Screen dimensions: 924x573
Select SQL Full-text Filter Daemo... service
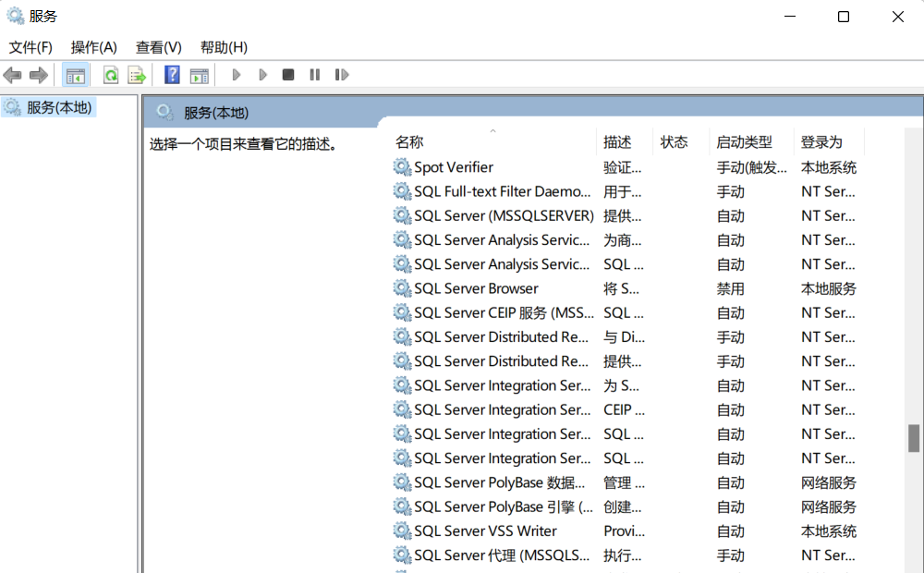[x=502, y=191]
